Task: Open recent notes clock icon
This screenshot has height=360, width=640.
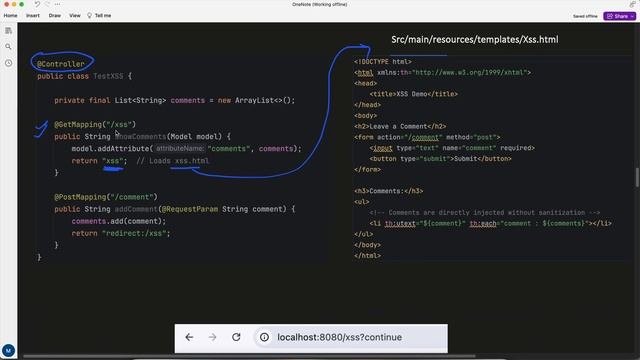Action: tap(8, 63)
